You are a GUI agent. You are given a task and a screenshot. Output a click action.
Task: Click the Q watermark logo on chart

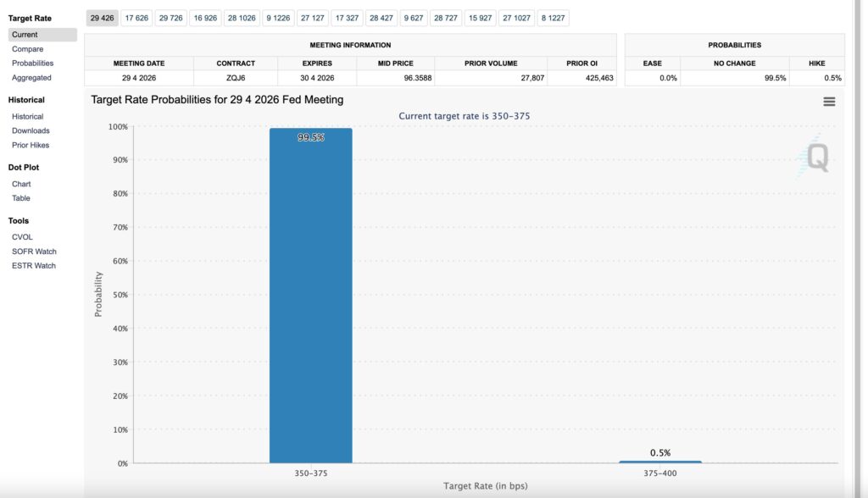(x=816, y=158)
